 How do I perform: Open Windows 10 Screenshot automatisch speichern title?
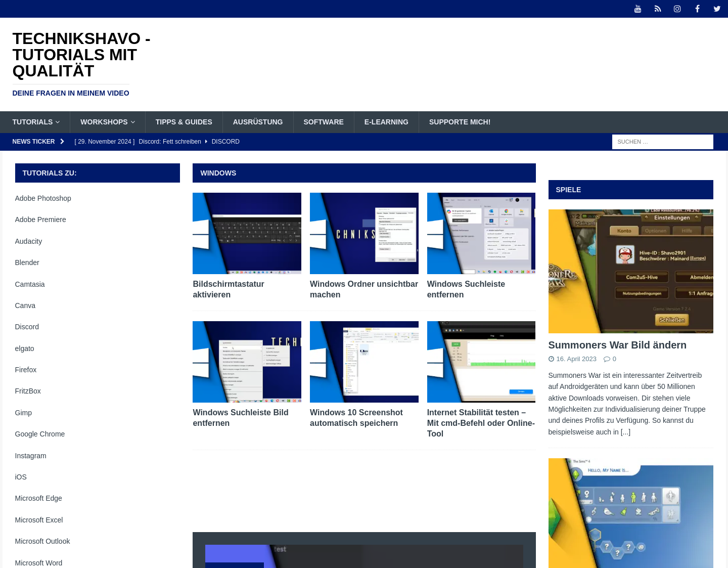click(356, 418)
